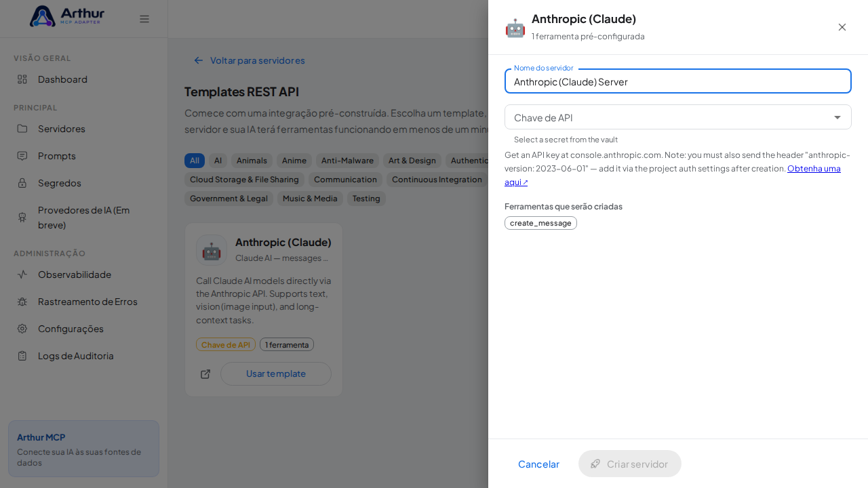Click the Arthur MCP Adapter logo

click(x=67, y=16)
